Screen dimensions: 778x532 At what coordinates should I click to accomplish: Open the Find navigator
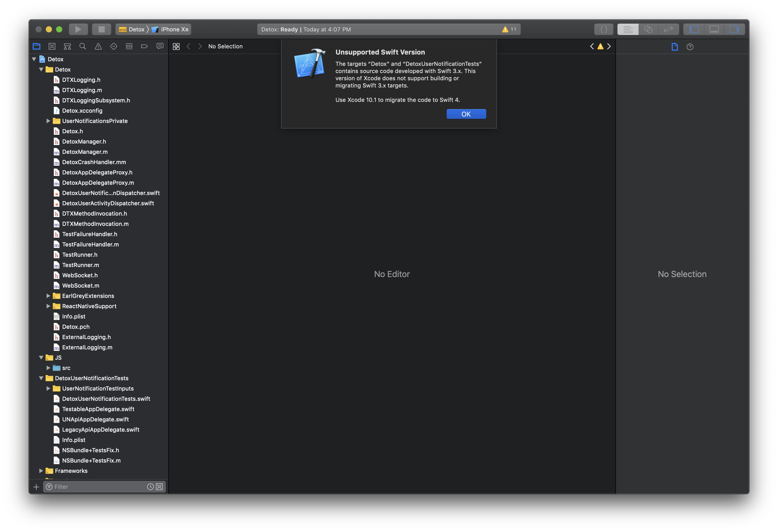83,46
